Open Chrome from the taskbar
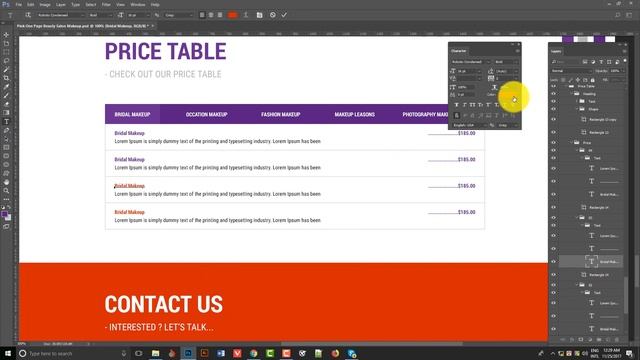 253,353
